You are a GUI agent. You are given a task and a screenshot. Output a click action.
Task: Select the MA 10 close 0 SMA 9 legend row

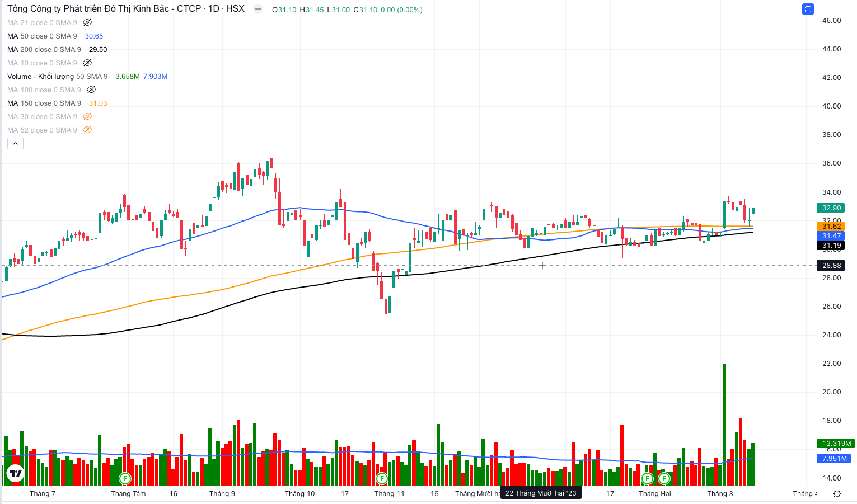click(42, 63)
